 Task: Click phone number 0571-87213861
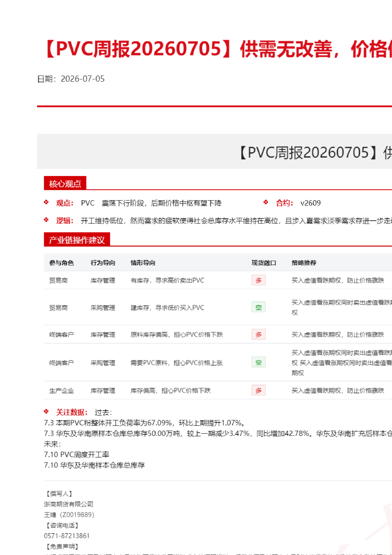point(67,536)
